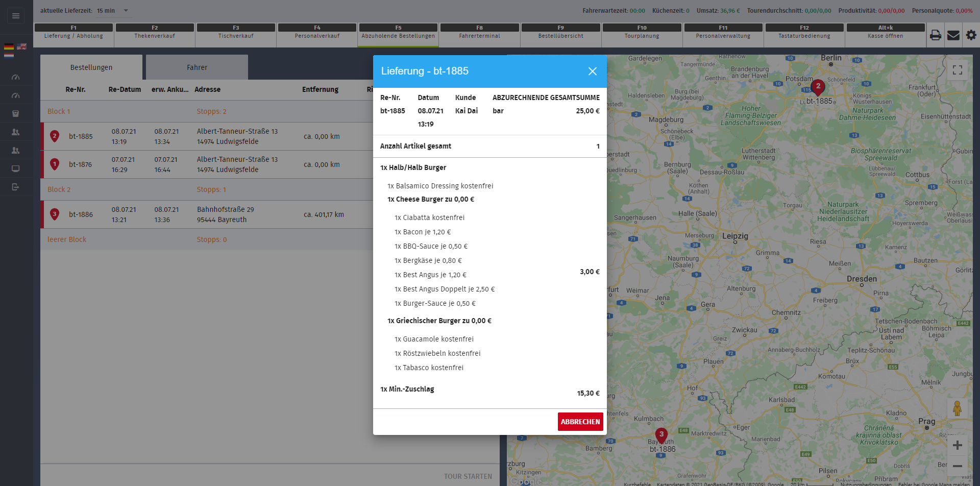Screen dimensions: 980x486
Task: Click the Umsatz 36,96 € value
Action: [x=730, y=11]
